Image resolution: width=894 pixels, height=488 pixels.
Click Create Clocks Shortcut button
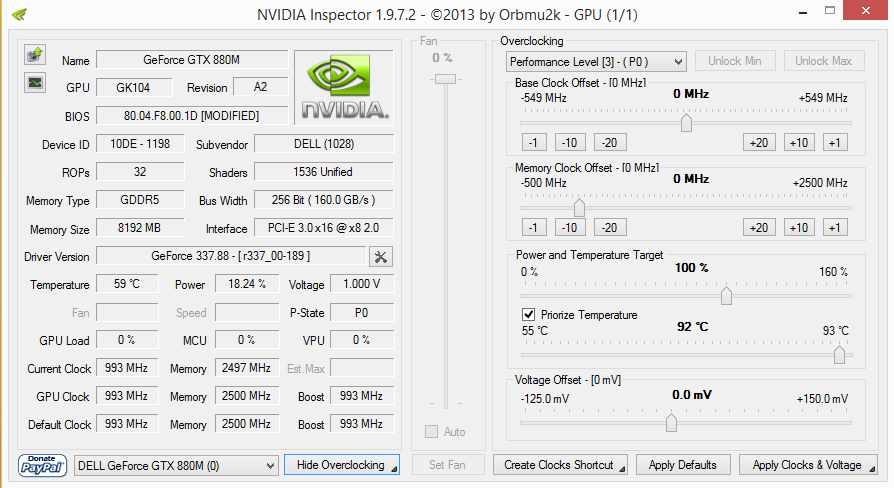(560, 465)
